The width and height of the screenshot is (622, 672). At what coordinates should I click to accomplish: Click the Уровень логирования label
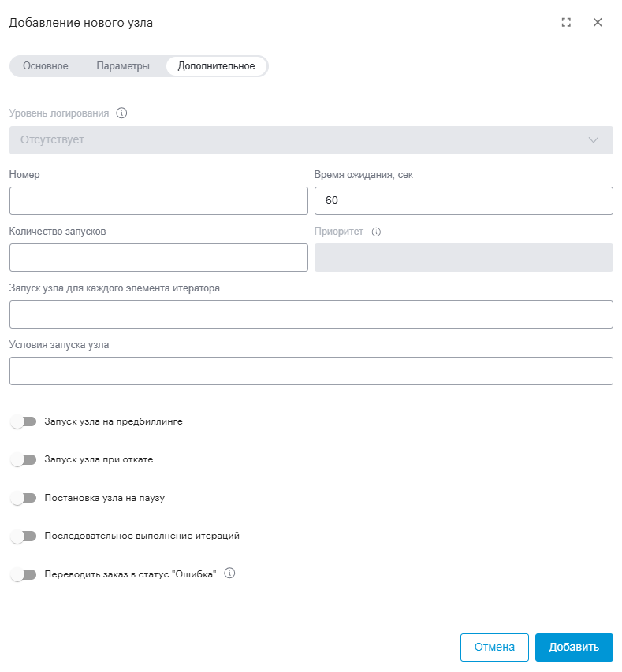pos(59,113)
